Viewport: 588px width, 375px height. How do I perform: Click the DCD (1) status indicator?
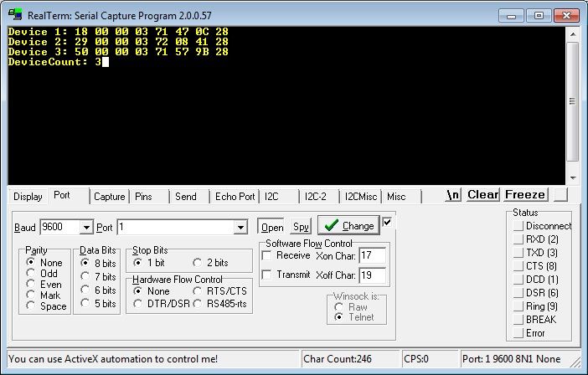pyautogui.click(x=518, y=280)
